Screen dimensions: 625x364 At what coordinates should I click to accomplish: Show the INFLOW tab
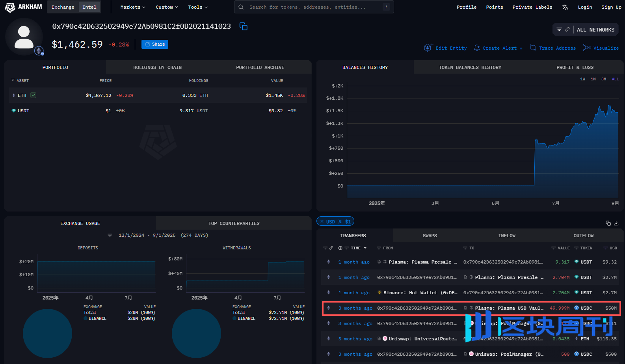pyautogui.click(x=506, y=236)
